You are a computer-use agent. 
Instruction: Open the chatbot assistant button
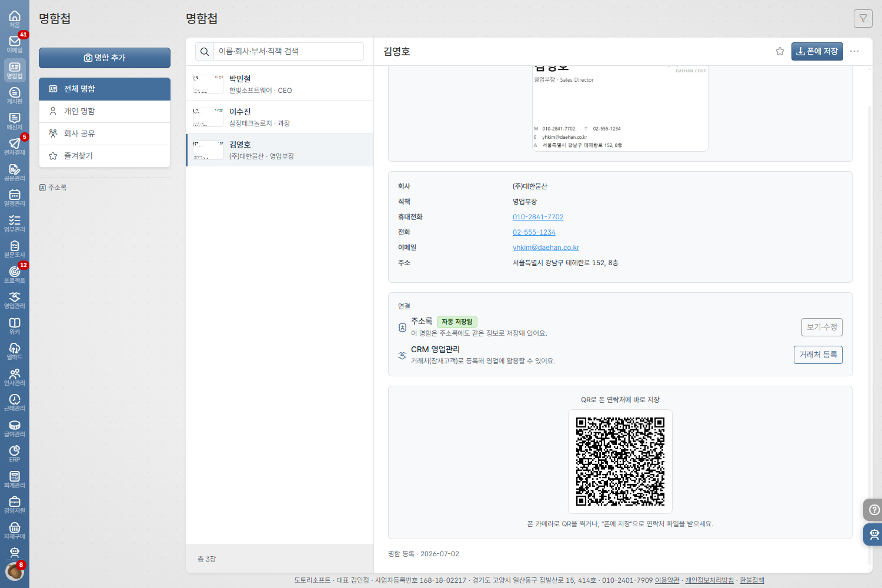874,534
